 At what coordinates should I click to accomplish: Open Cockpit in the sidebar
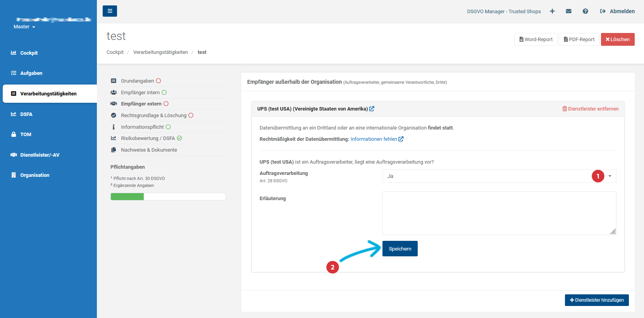(29, 53)
